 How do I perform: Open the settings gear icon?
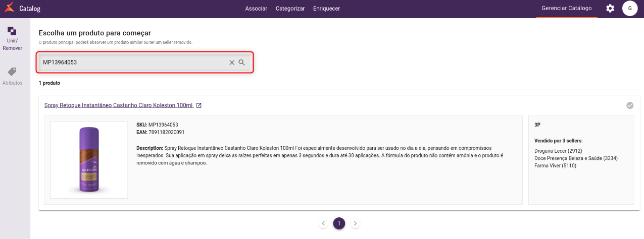pyautogui.click(x=610, y=9)
